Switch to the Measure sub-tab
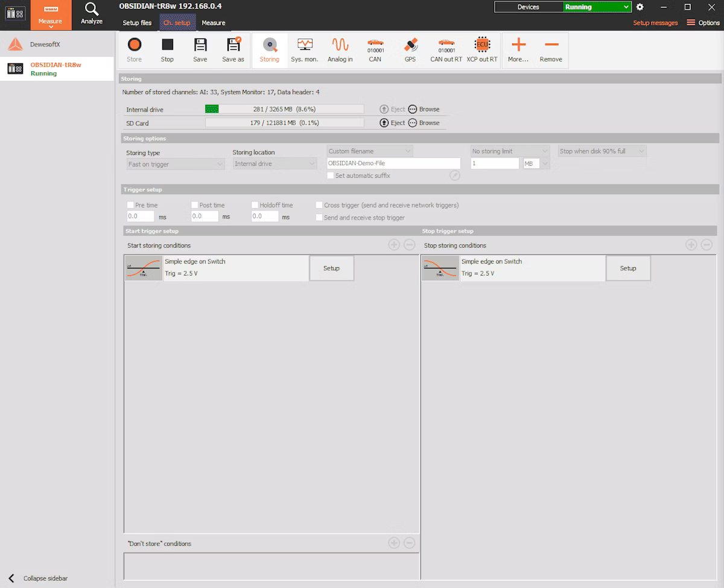Viewport: 724px width, 588px height. click(x=214, y=23)
